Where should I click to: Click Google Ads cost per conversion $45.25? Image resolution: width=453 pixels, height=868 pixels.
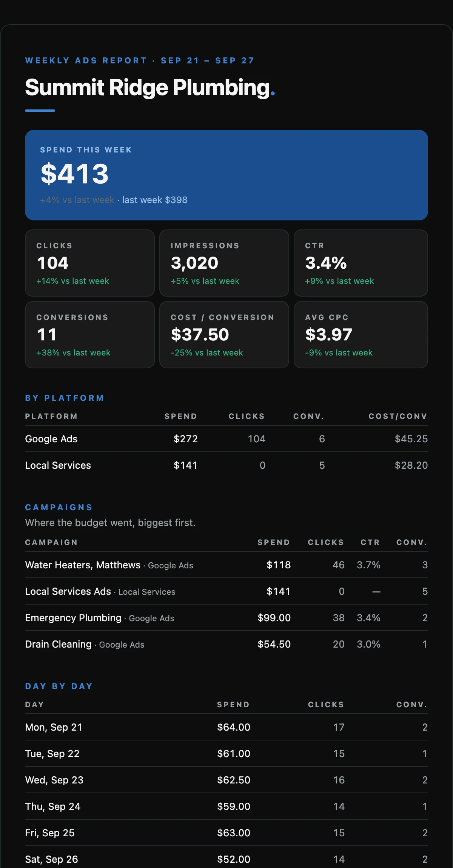[x=411, y=439]
